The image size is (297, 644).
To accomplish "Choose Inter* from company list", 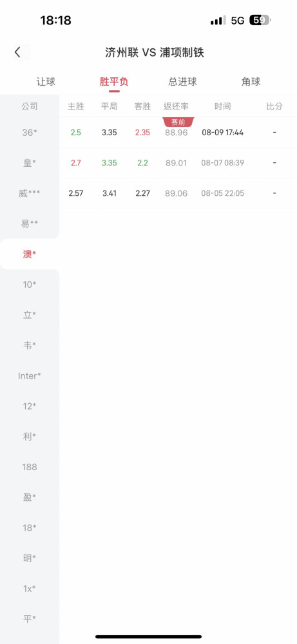I will coord(30,376).
